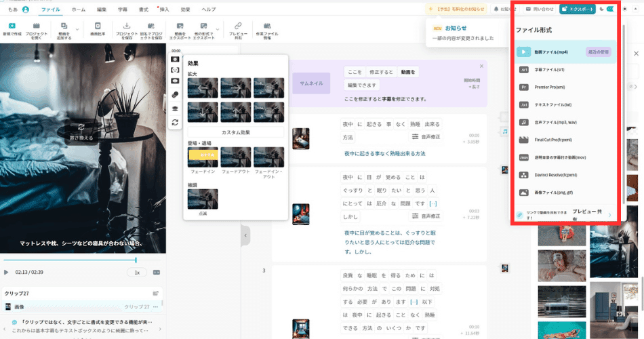Click the 動画を追加する add video icon

point(64,26)
